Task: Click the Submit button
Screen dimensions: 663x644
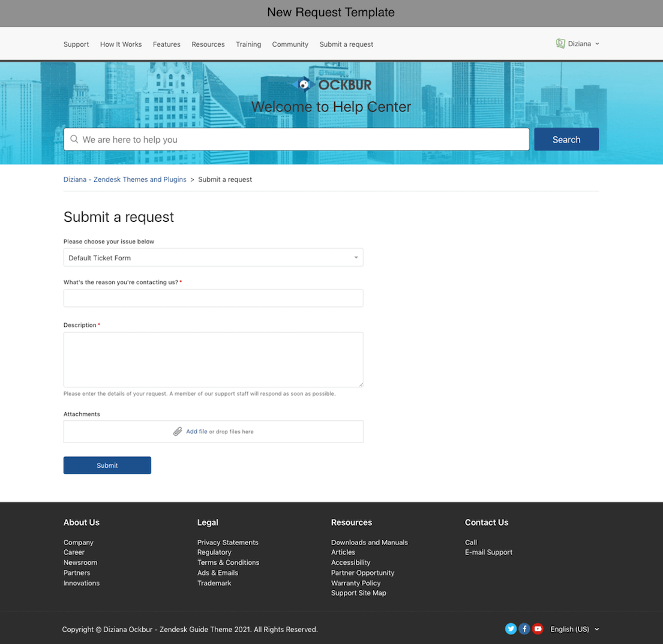Action: (107, 465)
